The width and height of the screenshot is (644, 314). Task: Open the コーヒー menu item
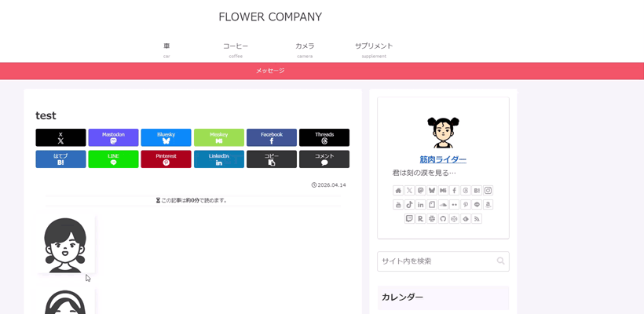point(236,49)
